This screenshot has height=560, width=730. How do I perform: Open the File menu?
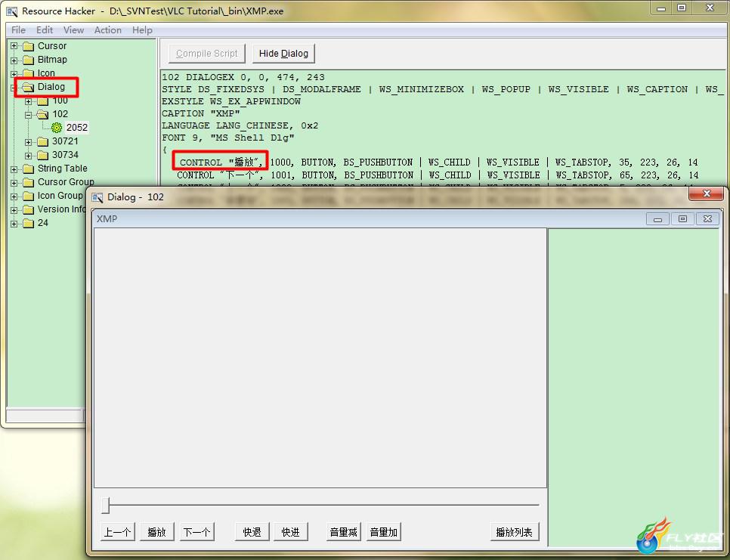[18, 30]
